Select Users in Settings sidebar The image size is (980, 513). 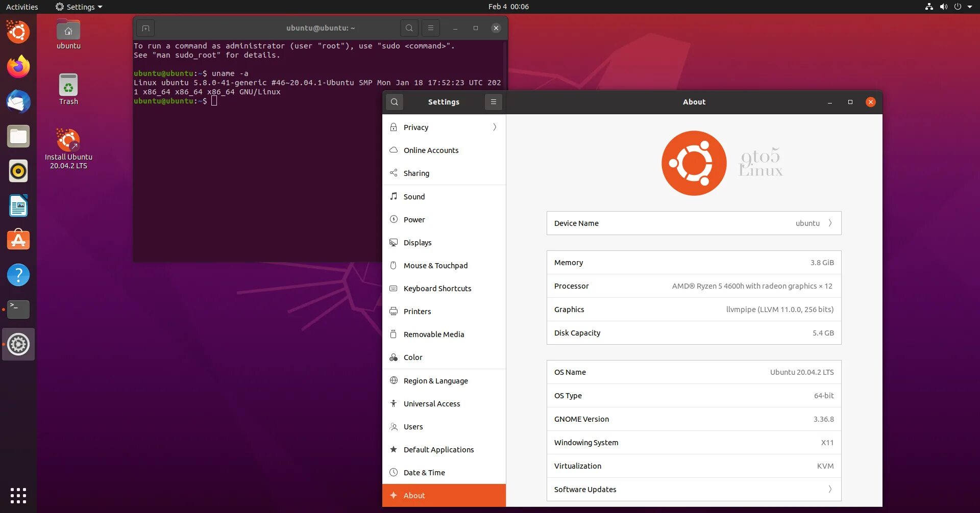click(x=444, y=427)
